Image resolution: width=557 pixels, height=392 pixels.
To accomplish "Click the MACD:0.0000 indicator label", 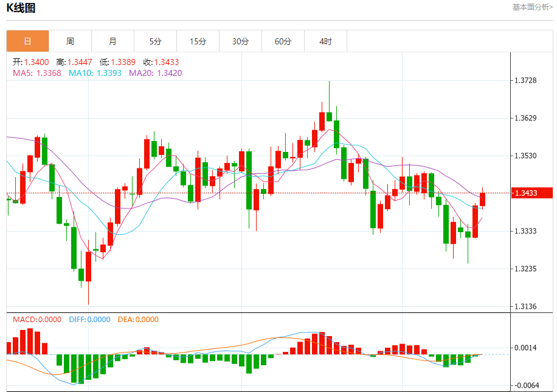I will tap(37, 320).
